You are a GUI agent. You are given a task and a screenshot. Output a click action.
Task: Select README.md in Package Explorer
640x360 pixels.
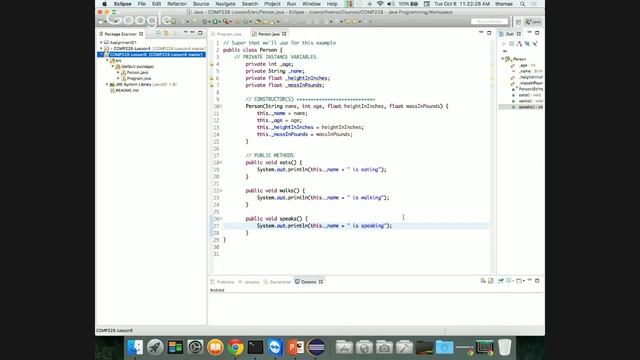tap(127, 90)
